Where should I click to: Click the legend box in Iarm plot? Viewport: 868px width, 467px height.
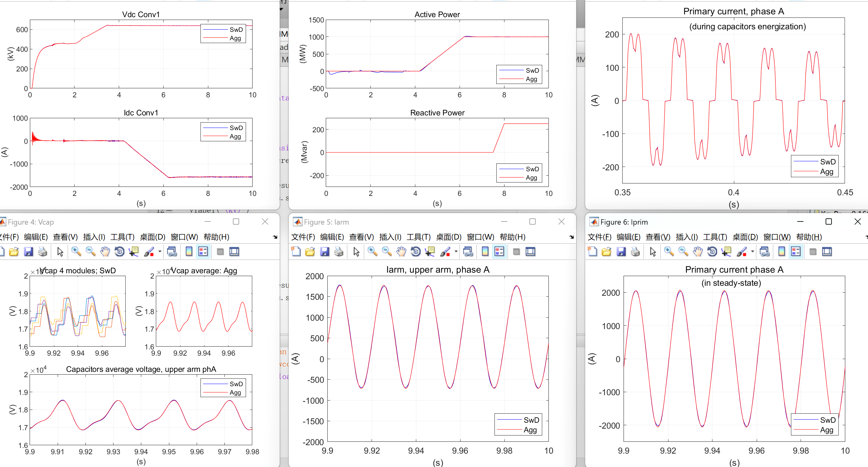[518, 425]
